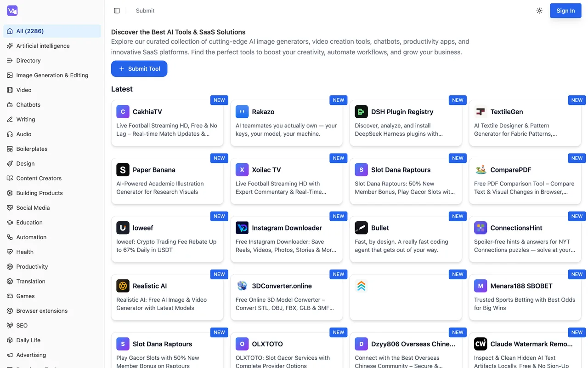
Task: Go to the Writing category
Action: [52, 119]
